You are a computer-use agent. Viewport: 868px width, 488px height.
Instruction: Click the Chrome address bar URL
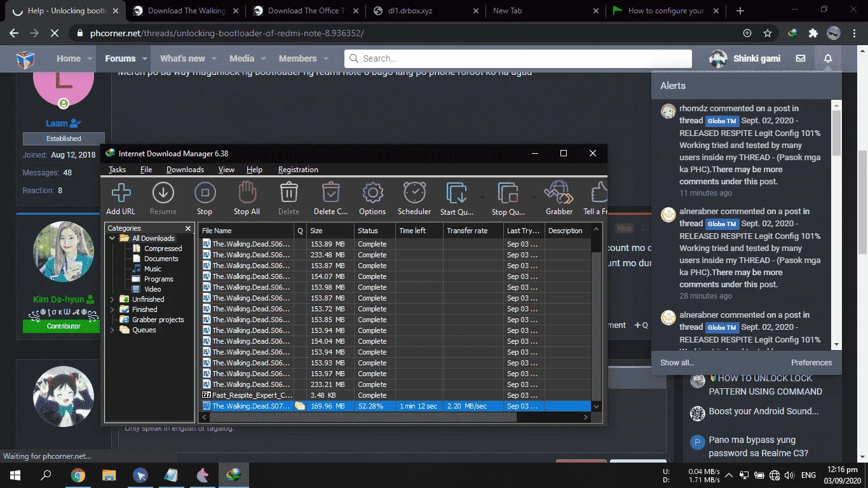point(227,33)
